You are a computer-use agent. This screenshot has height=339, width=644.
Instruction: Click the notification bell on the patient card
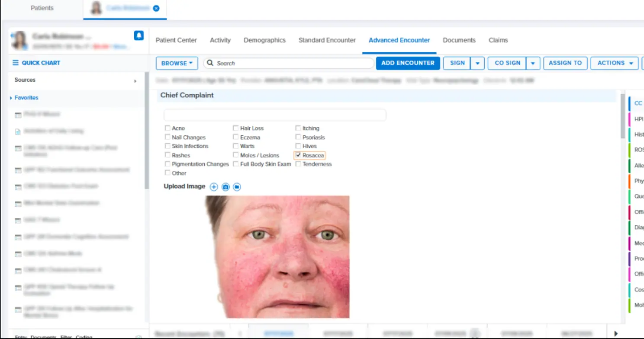point(138,36)
